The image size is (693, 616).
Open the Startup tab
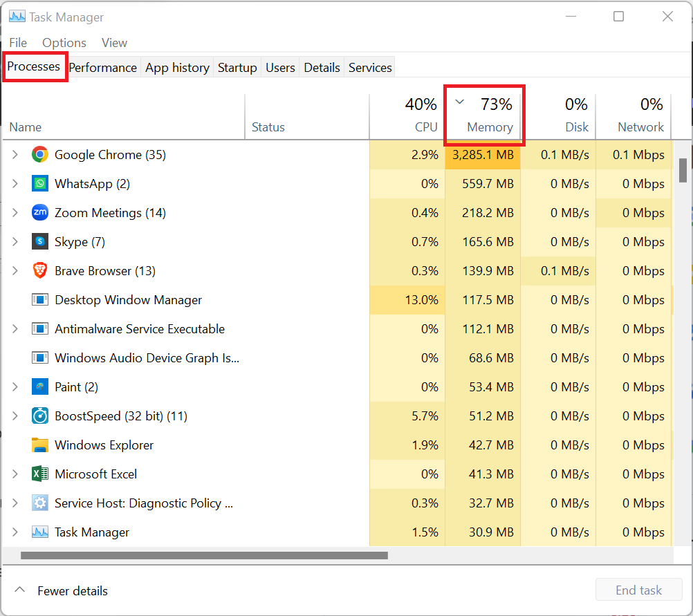[x=237, y=68]
